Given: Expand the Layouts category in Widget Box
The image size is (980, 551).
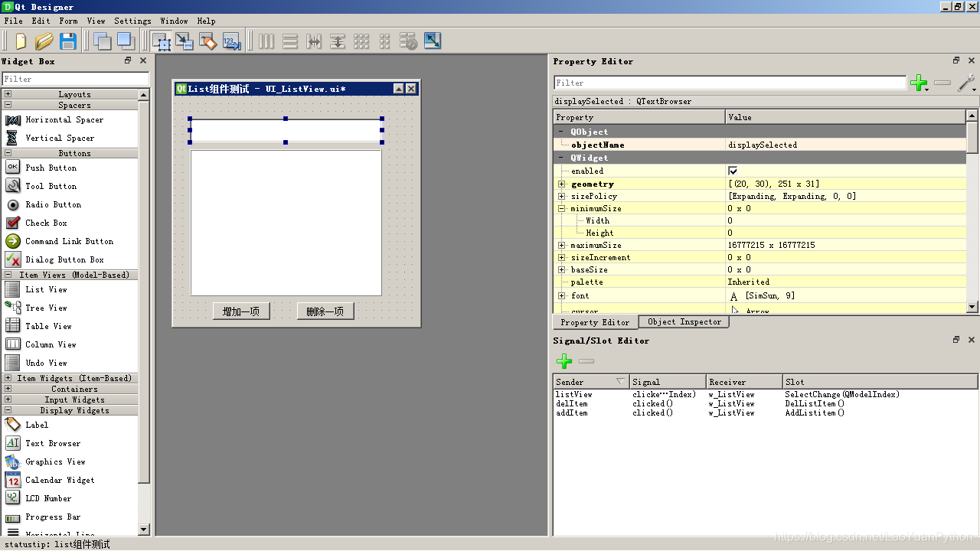Looking at the screenshot, I should [x=8, y=94].
